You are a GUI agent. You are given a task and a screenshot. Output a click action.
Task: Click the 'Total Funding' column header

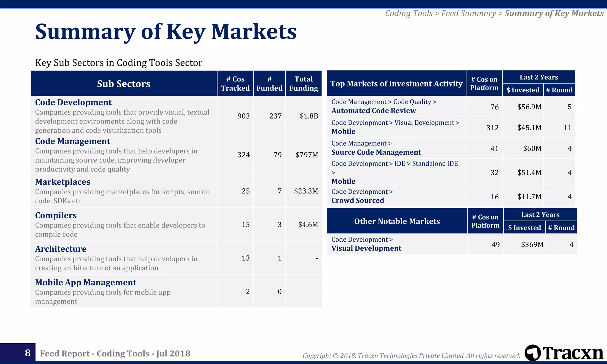pos(303,84)
